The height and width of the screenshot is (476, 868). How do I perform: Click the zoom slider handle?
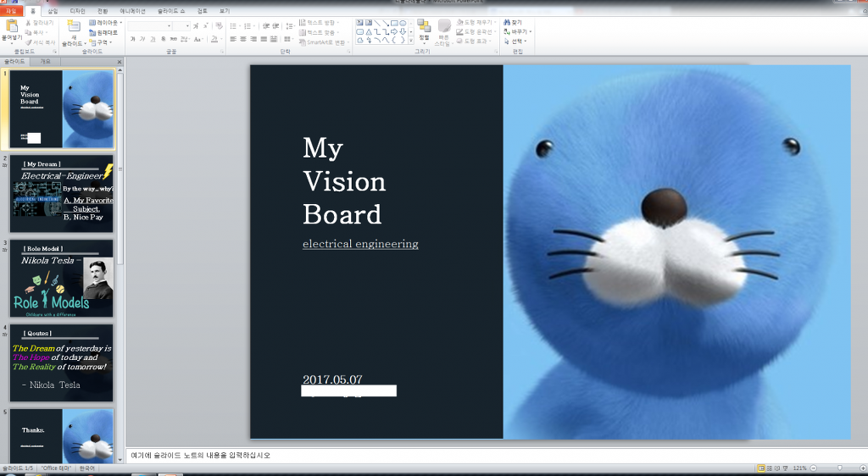pyautogui.click(x=840, y=468)
